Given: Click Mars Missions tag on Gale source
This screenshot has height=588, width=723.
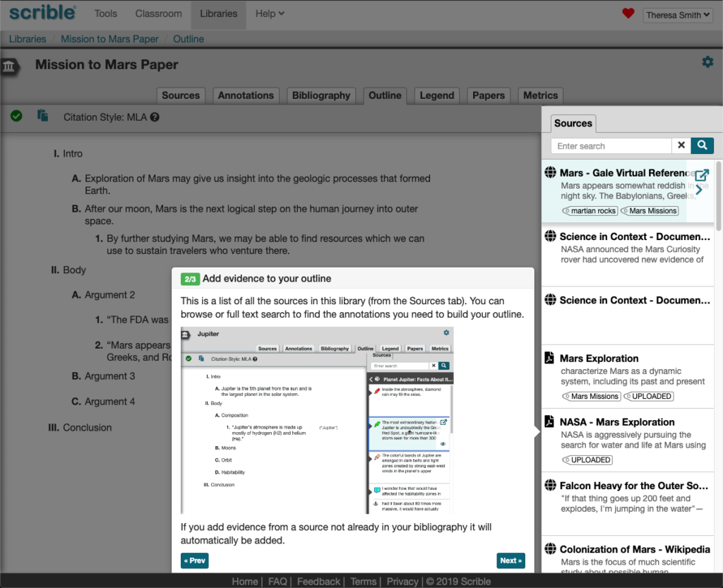Looking at the screenshot, I should point(650,210).
